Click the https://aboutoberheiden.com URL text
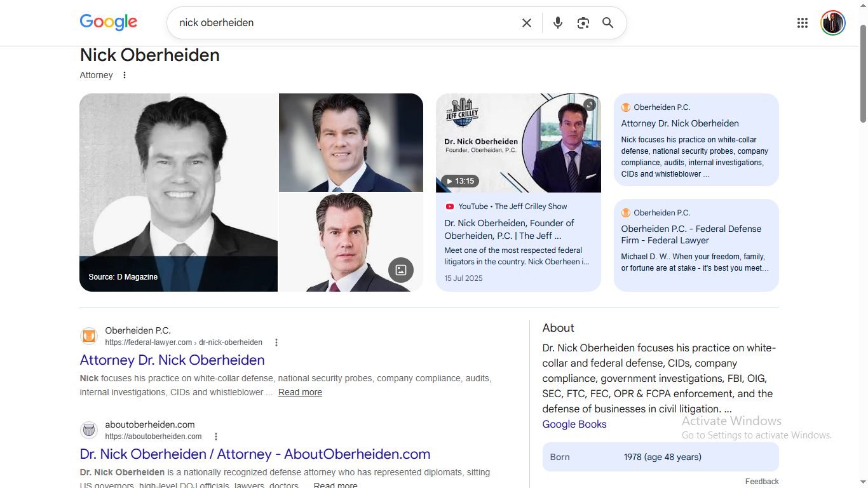Viewport: 868px width, 488px height. pos(153,437)
